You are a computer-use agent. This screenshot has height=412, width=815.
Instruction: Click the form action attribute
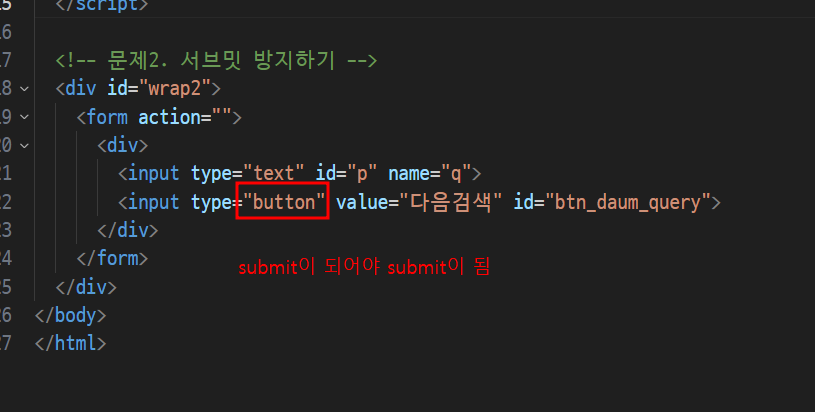tap(185, 117)
